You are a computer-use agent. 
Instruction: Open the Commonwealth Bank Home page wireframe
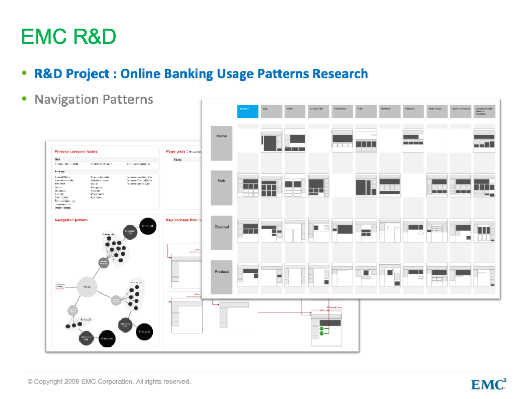coord(484,140)
